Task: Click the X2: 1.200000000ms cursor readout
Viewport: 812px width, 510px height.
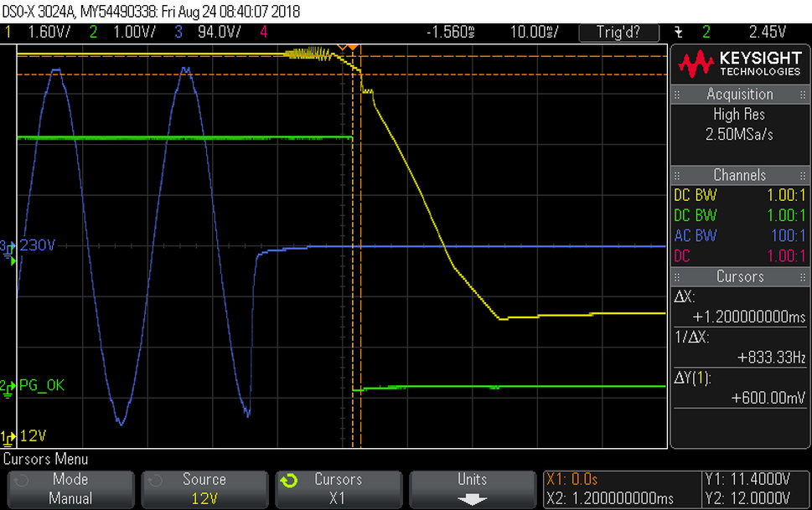Action: click(x=610, y=498)
